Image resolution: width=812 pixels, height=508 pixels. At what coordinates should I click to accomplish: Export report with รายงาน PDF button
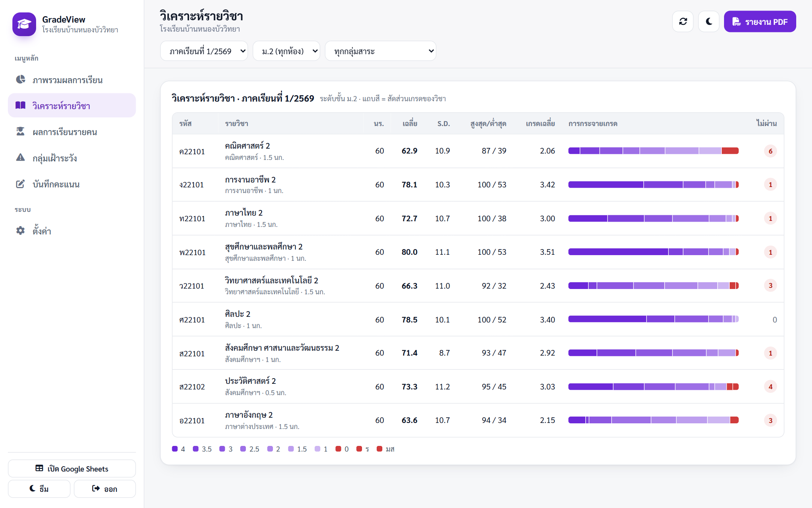tap(760, 21)
